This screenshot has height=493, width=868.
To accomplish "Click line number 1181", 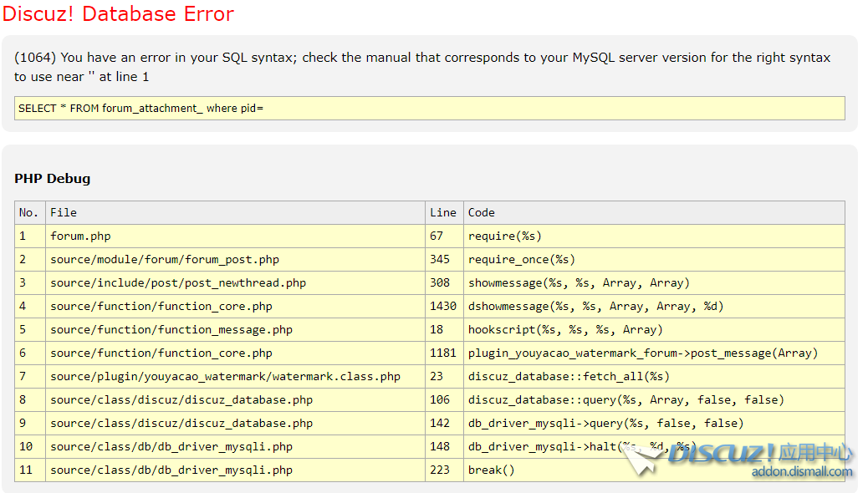I will tap(445, 353).
